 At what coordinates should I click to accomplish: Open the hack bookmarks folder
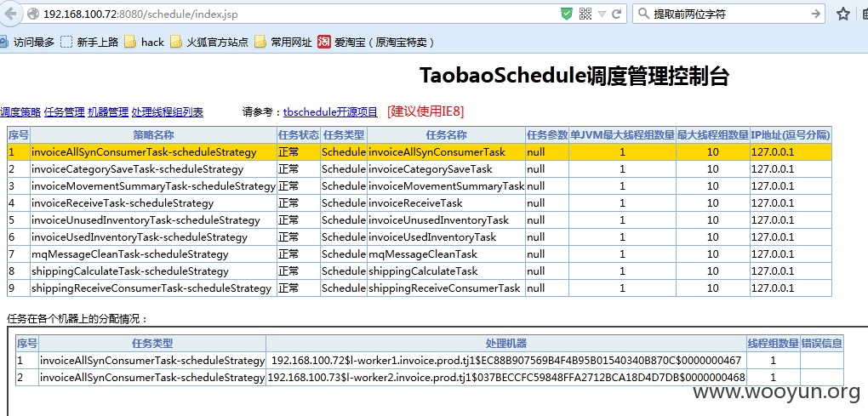(144, 42)
